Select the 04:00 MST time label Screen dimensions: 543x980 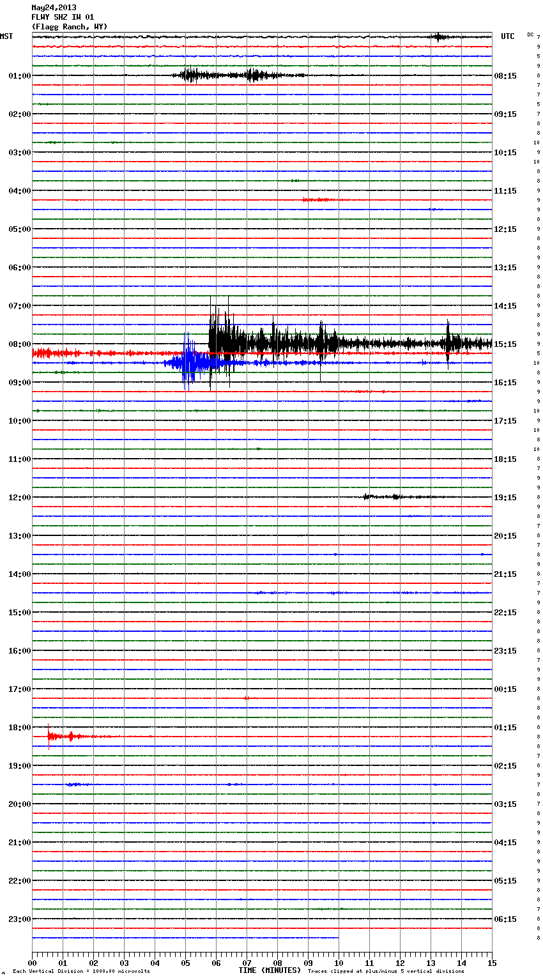pos(20,191)
